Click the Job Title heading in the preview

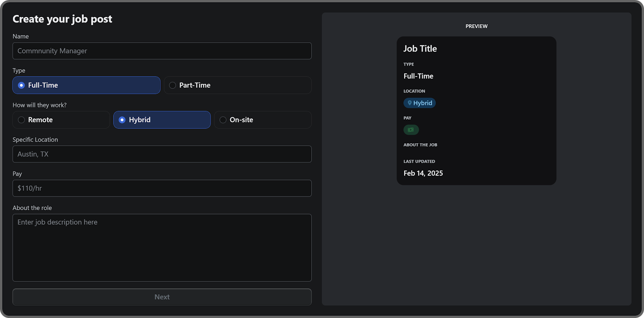[420, 49]
